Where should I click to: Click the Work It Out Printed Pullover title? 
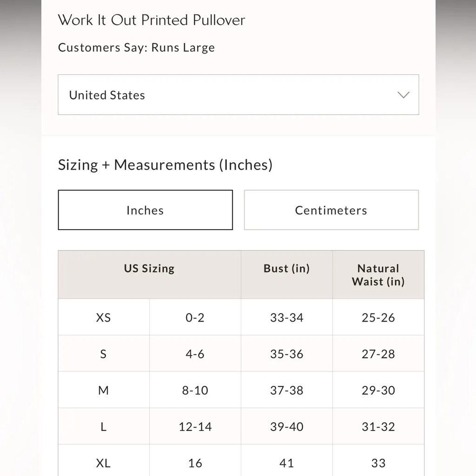152,20
